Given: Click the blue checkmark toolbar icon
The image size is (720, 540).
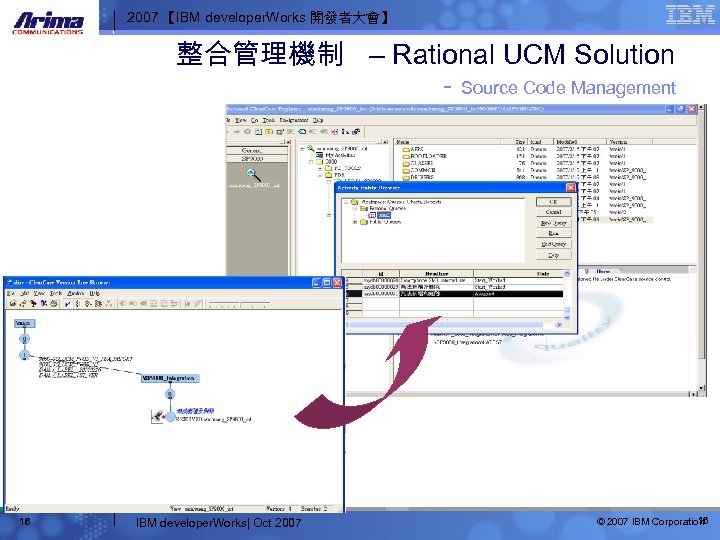Looking at the screenshot, I should pyautogui.click(x=68, y=303).
